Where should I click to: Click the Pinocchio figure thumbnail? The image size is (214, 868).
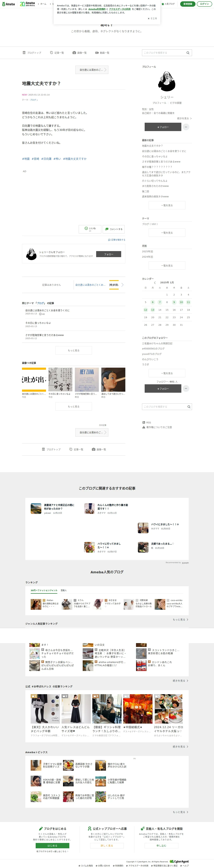(113, 380)
